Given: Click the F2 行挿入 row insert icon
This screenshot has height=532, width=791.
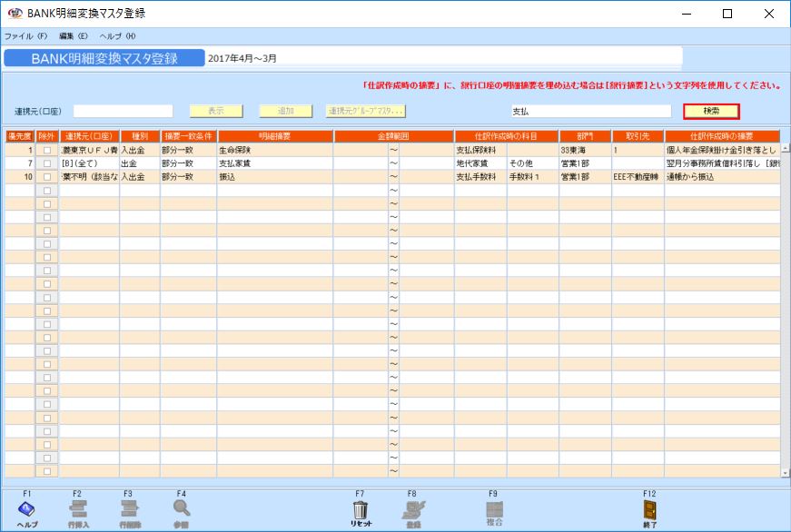Looking at the screenshot, I should coord(78,509).
